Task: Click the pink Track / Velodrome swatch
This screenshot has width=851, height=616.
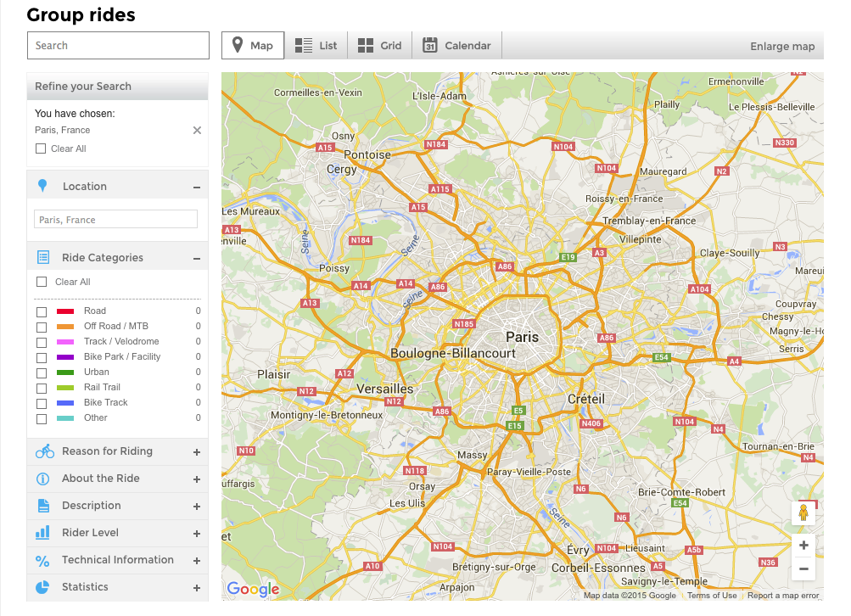Action: click(65, 341)
